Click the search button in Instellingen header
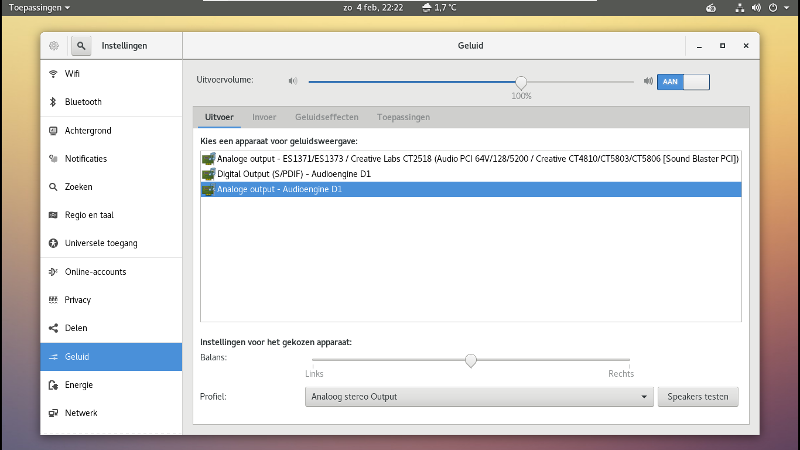800x450 pixels. [81, 46]
